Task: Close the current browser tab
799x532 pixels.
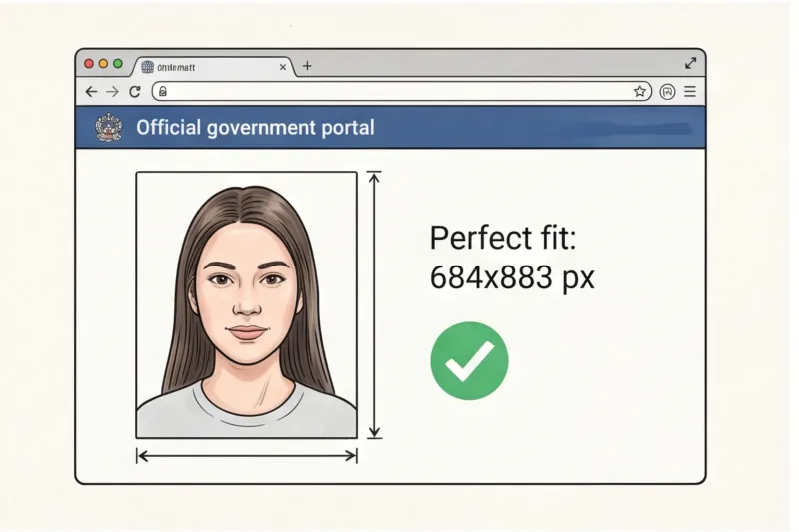Action: point(283,67)
